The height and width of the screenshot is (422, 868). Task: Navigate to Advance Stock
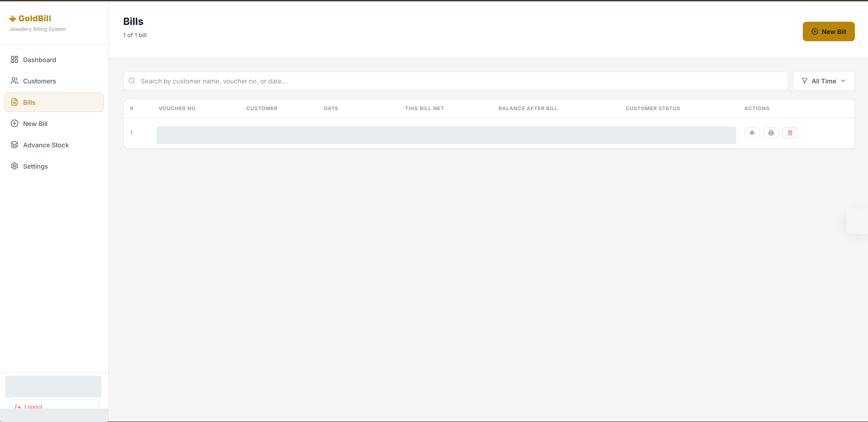point(54,145)
